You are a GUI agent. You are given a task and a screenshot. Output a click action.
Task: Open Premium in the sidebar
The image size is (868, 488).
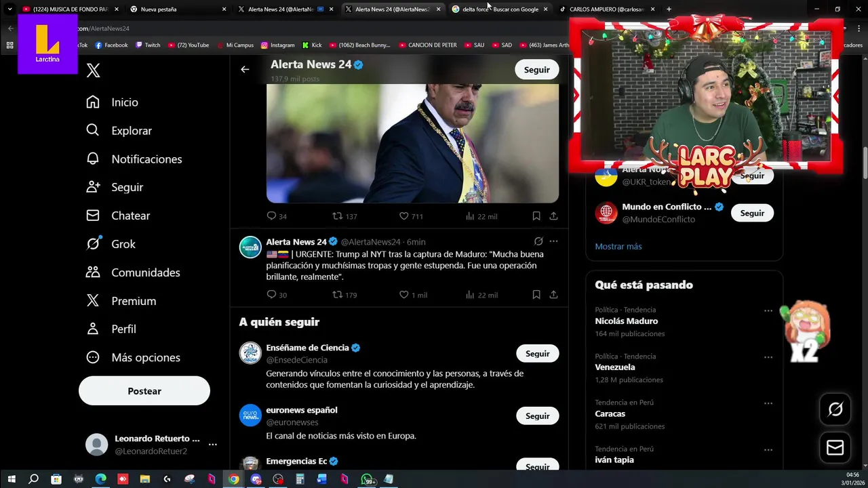(x=121, y=301)
